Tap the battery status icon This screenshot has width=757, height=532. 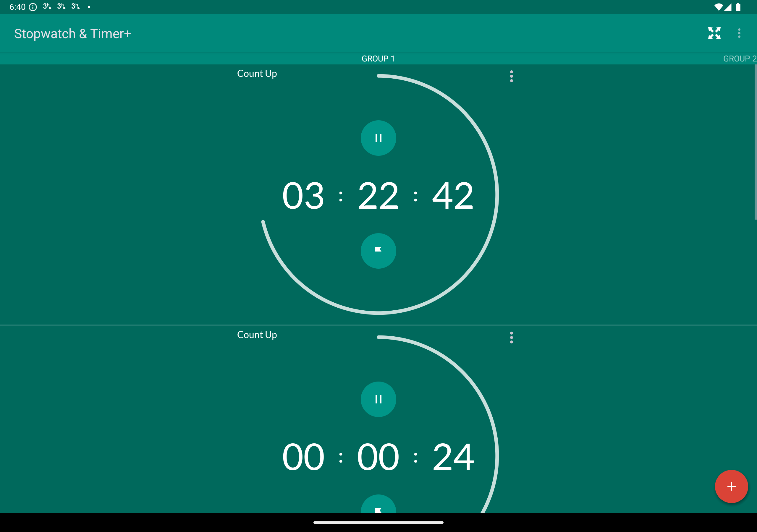[738, 7]
